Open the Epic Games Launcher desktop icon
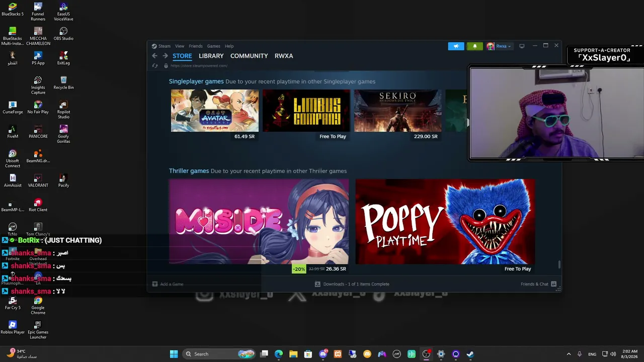This screenshot has height=362, width=644. (x=38, y=330)
